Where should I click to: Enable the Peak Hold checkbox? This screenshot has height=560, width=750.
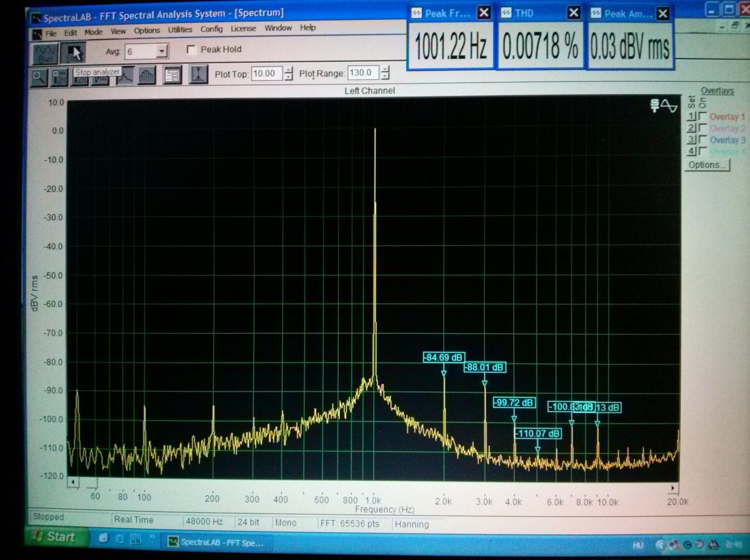tap(191, 50)
